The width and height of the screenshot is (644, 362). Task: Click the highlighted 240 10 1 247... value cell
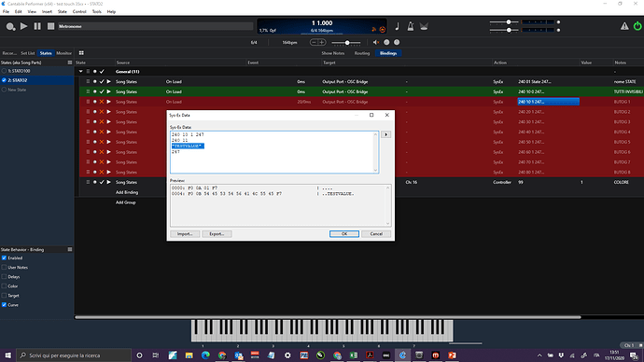point(548,102)
